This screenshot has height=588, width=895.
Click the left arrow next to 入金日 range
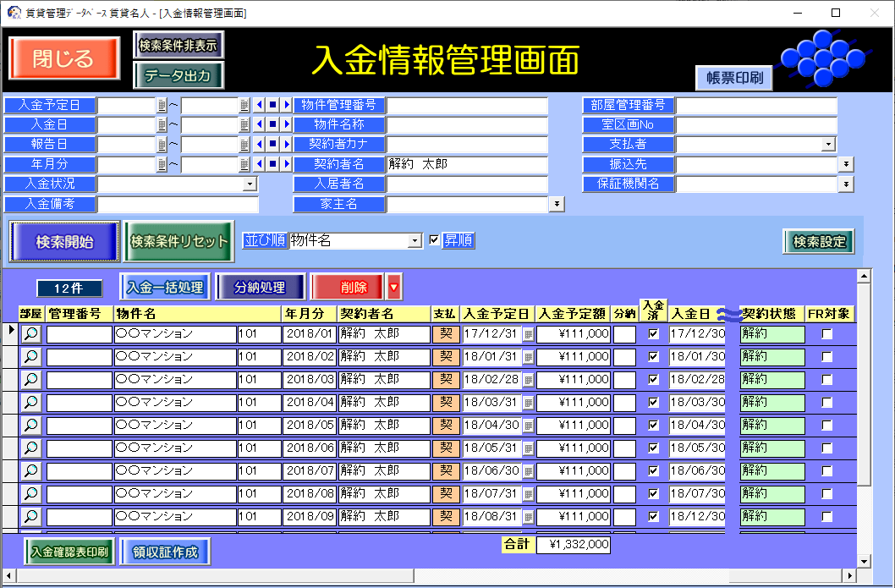point(260,125)
